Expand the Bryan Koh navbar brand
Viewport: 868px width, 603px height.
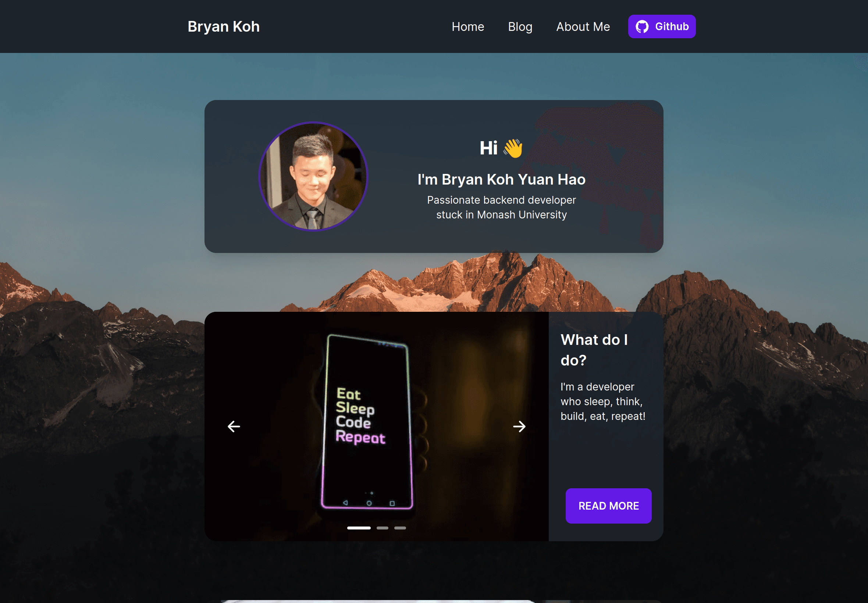coord(224,26)
